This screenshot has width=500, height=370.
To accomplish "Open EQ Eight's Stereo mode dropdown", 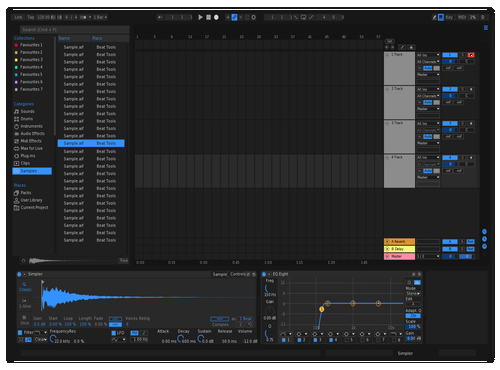I will coord(413,294).
